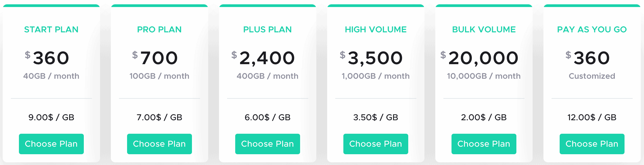Viewport: 644px width, 165px height.
Task: Select the $3,500 price text
Action: [x=371, y=58]
